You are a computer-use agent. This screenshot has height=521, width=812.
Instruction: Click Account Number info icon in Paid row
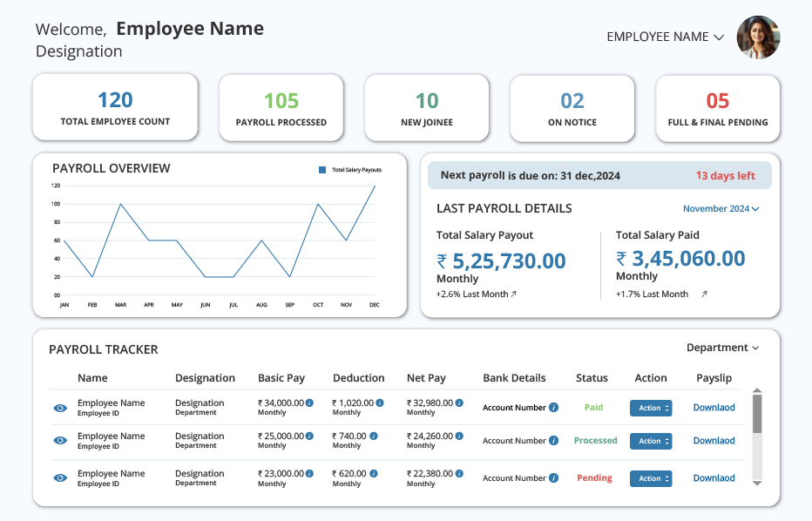[x=553, y=408]
